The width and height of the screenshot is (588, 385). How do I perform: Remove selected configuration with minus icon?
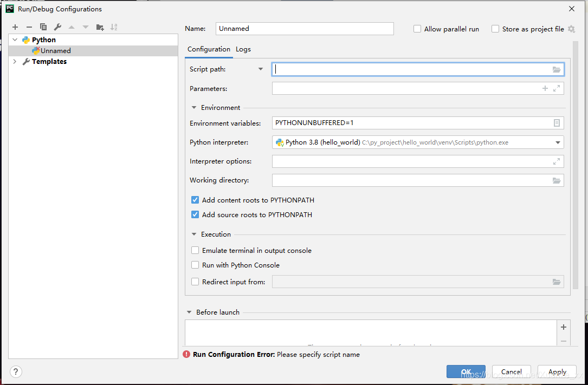coord(29,27)
